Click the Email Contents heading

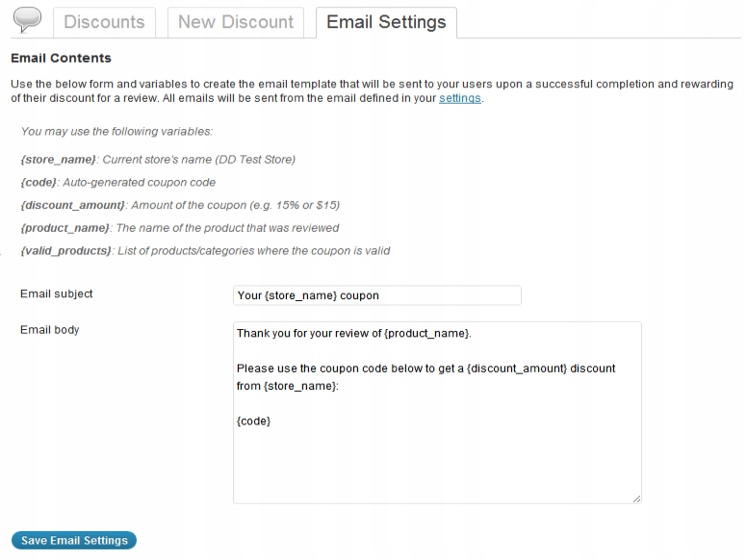61,59
